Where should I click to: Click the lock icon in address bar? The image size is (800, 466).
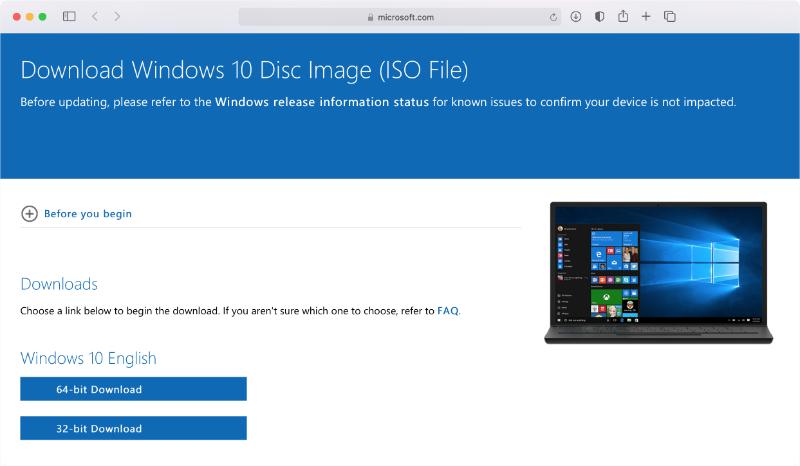click(x=370, y=17)
